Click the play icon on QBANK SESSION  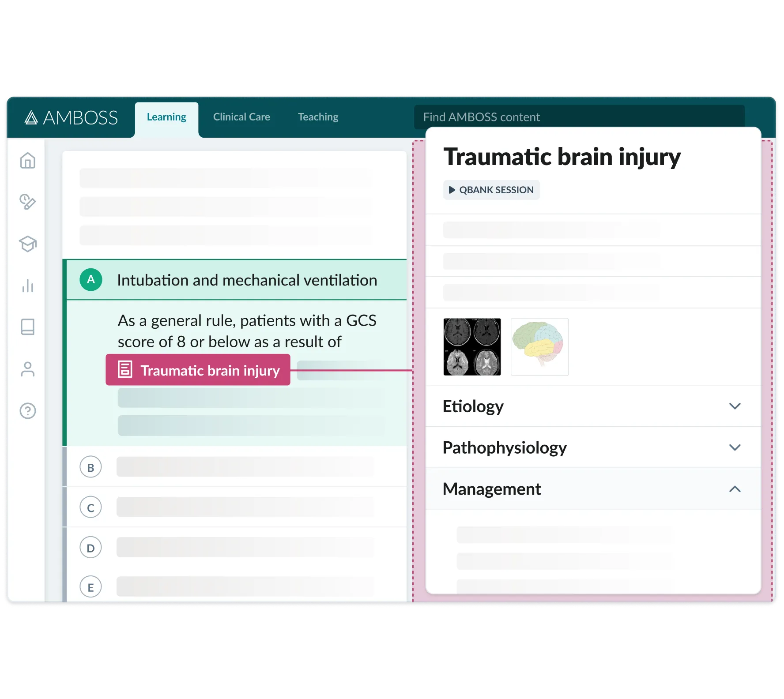452,190
